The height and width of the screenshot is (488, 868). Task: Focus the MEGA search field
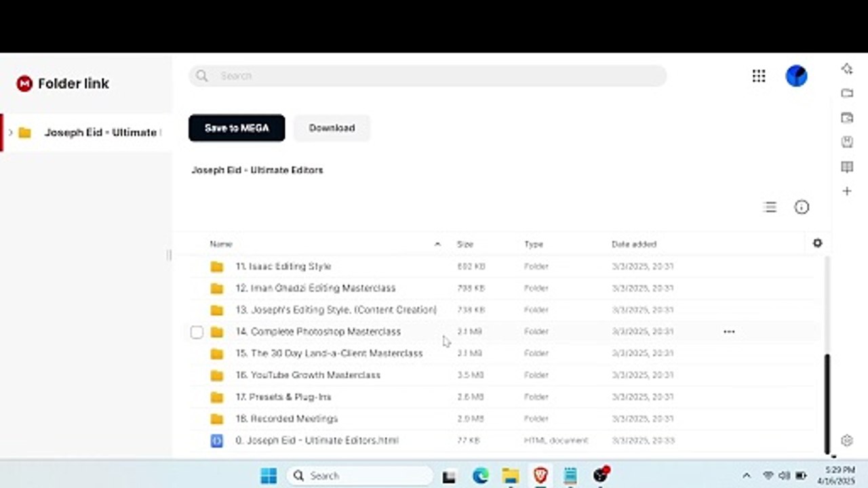(428, 76)
